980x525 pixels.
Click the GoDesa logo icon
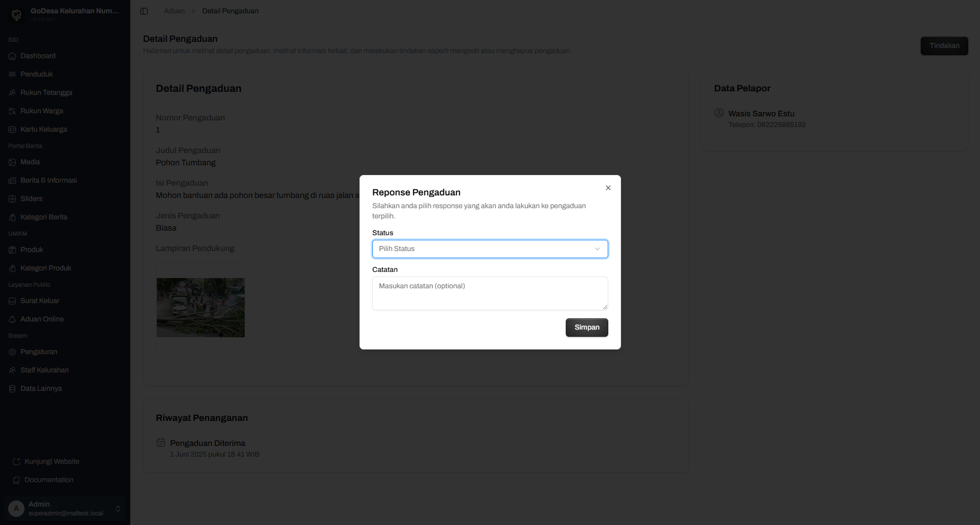(16, 15)
